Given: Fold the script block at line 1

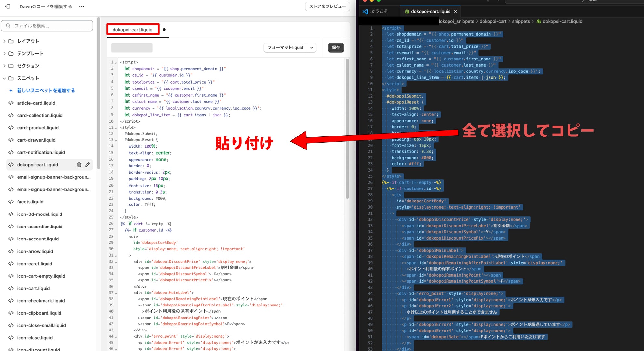Looking at the screenshot, I should point(116,63).
